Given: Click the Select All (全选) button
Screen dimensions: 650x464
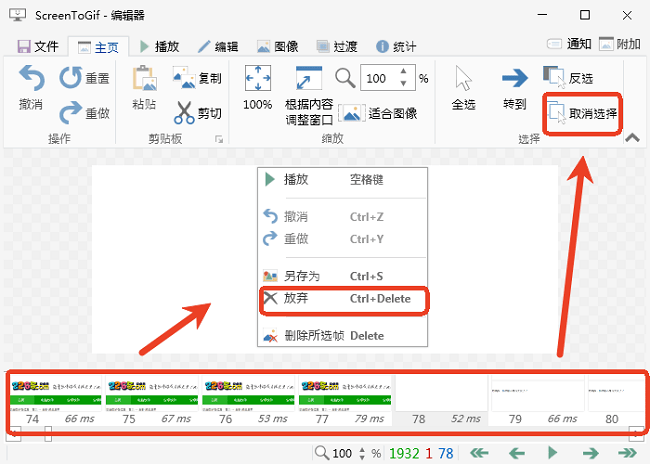Looking at the screenshot, I should tap(463, 88).
